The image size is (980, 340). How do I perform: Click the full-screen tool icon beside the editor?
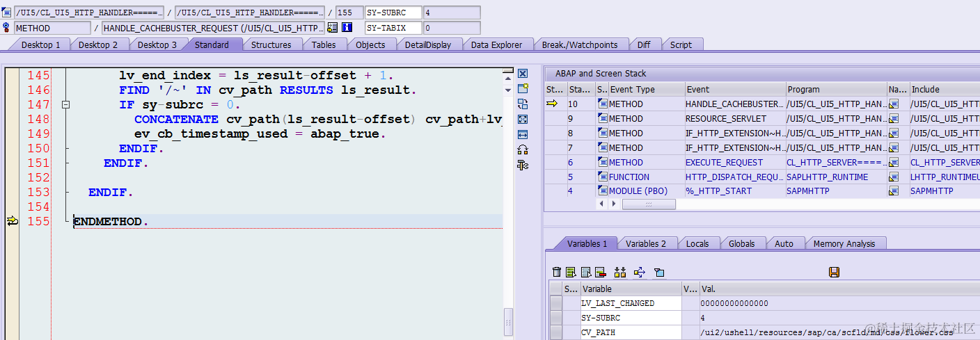[x=523, y=119]
